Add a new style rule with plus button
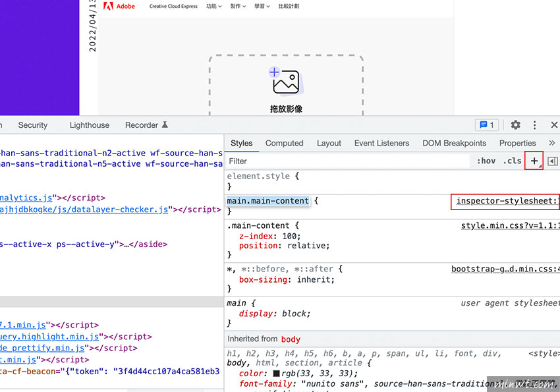 tap(534, 161)
